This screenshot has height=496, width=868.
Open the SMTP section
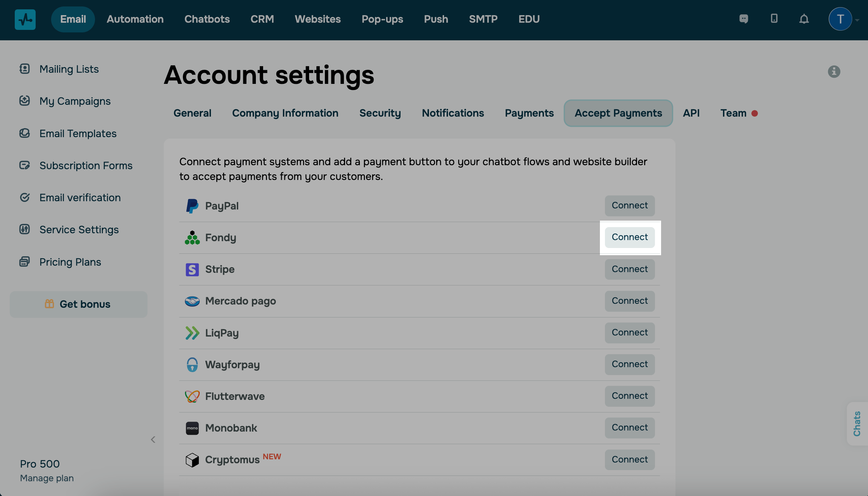pos(483,19)
